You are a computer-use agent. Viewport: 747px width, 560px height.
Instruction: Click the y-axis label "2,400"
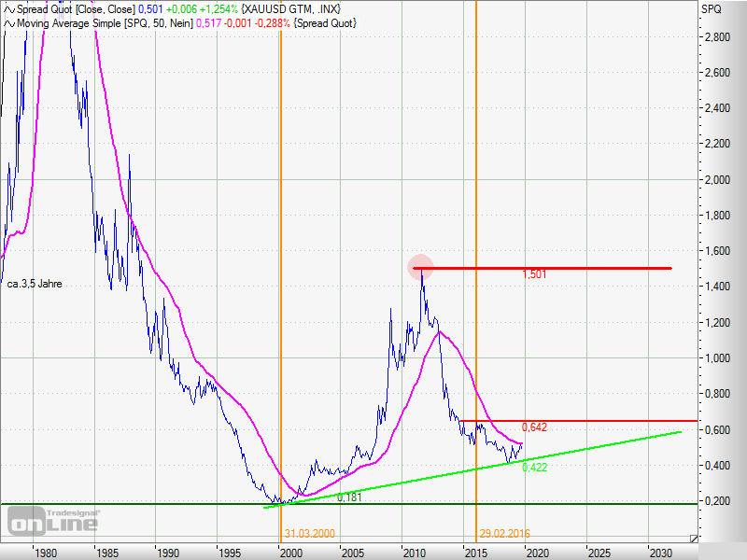717,108
